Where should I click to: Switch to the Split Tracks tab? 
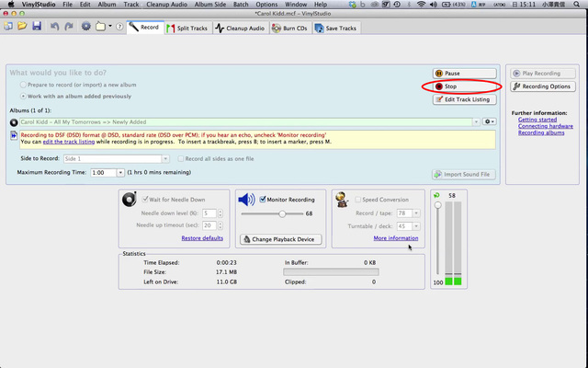point(187,28)
